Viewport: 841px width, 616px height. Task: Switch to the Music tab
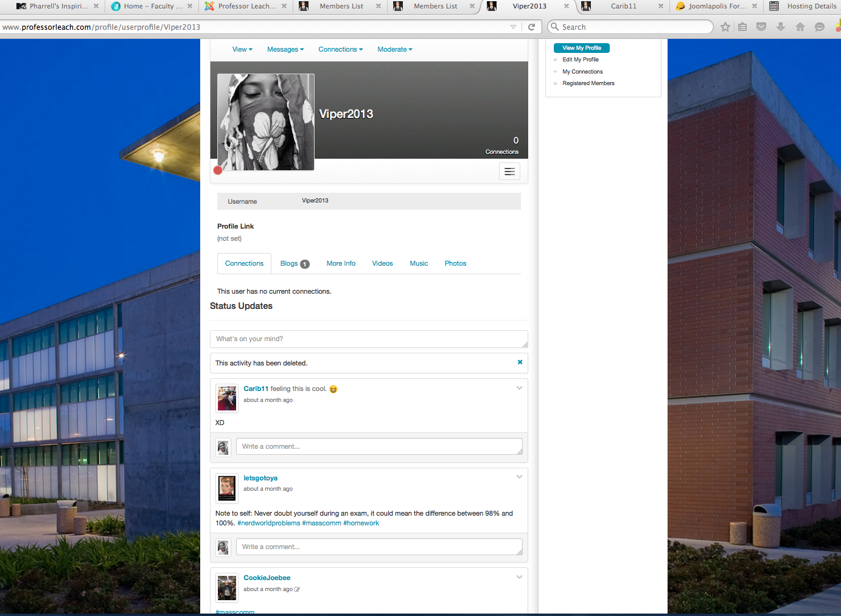pyautogui.click(x=419, y=263)
